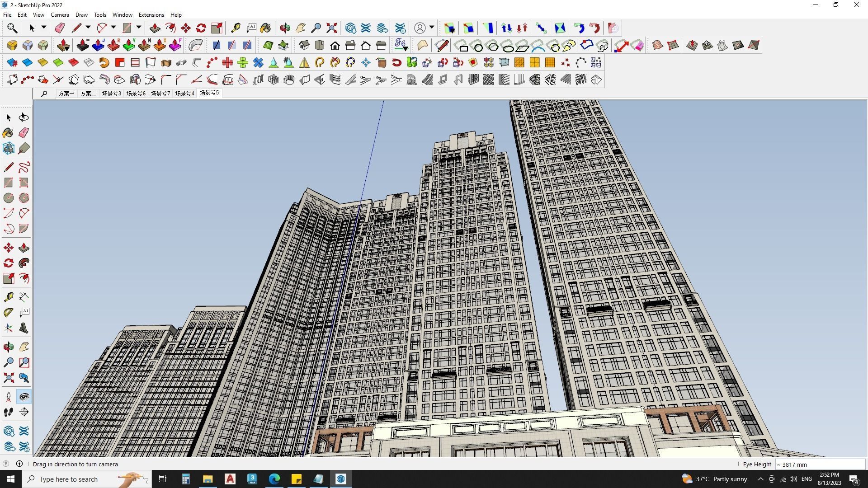
Task: Pick the Tape Measure tool in the top toolbar
Action: (236, 28)
